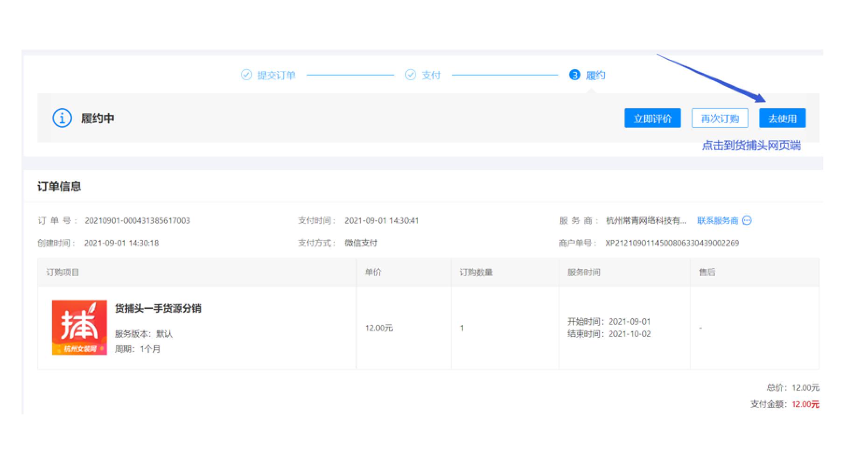This screenshot has height=462, width=868.
Task: Select the 提交订单 step label
Action: (276, 75)
